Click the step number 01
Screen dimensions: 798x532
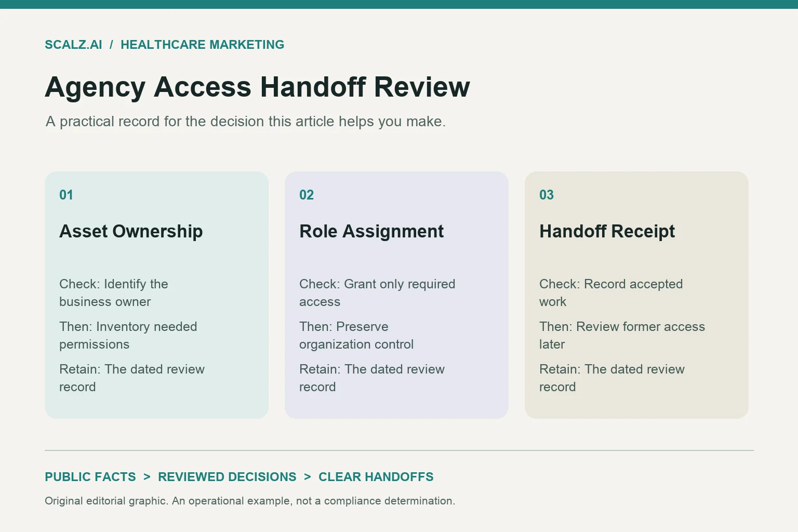(x=66, y=195)
